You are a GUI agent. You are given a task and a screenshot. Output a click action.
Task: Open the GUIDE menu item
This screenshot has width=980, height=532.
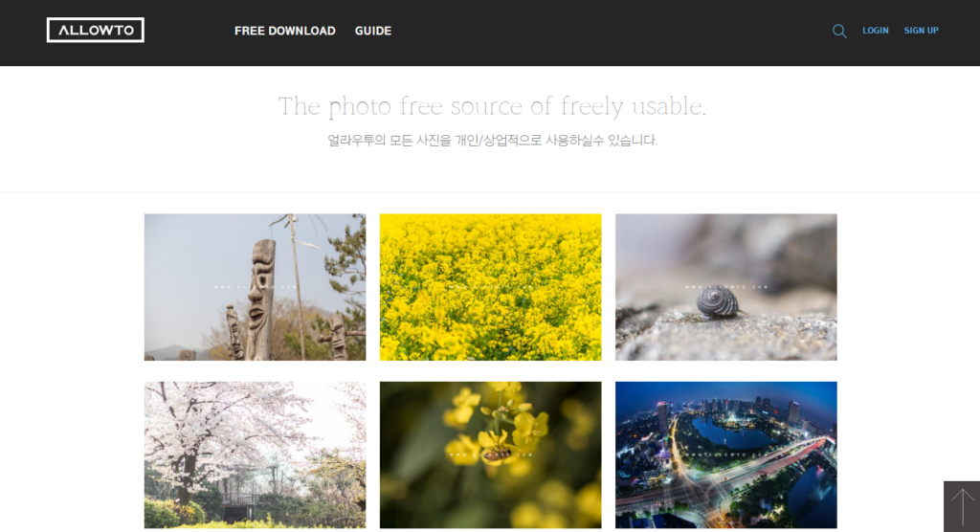(x=373, y=31)
